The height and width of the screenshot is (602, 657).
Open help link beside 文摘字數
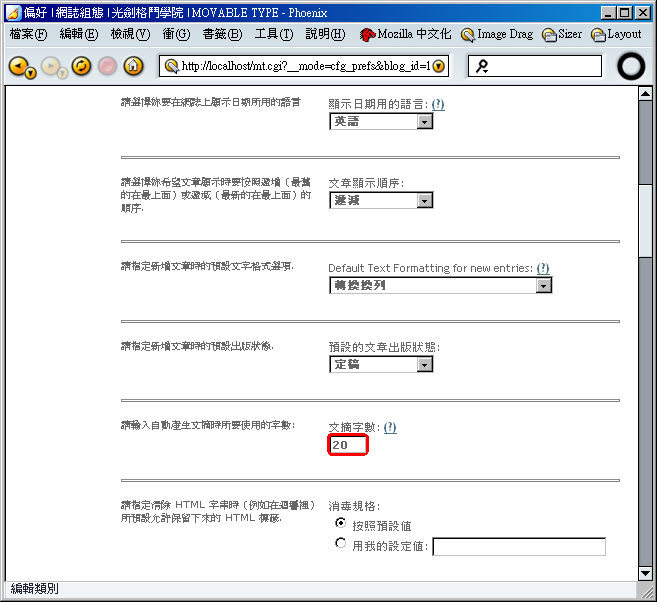390,427
